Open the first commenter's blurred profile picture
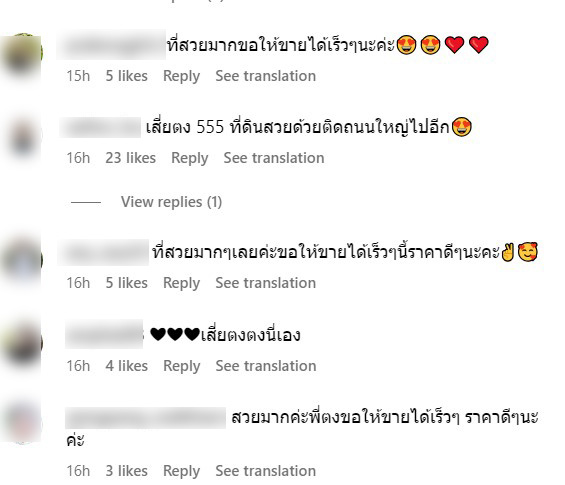This screenshot has width=565, height=485. click(22, 54)
